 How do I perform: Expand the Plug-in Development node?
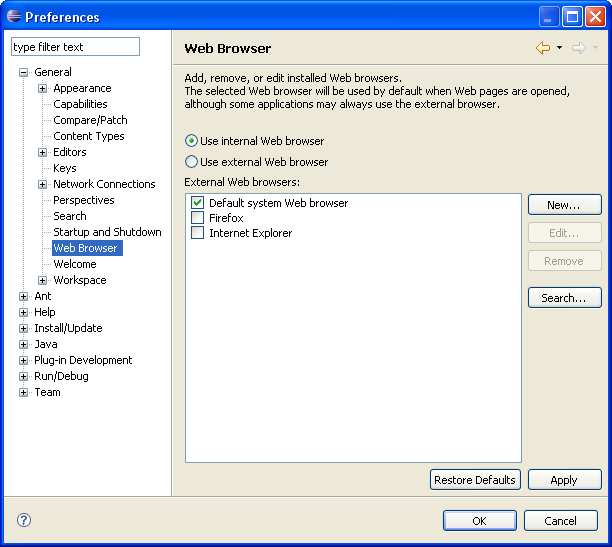click(x=23, y=360)
